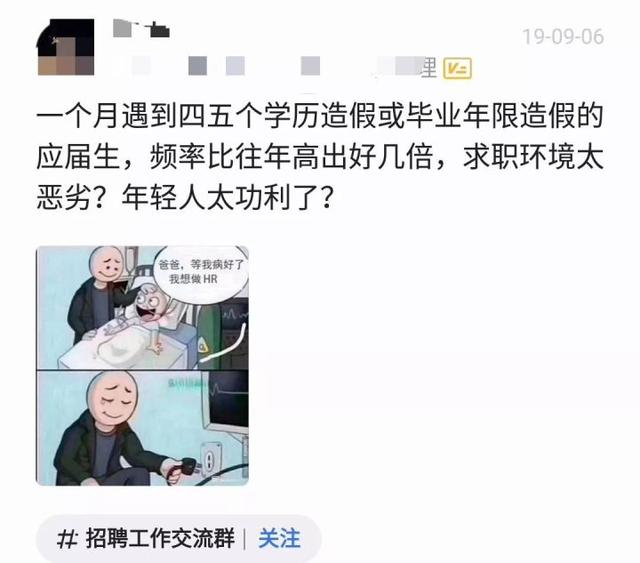
Task: Open the 招聘工作交流群 topic label
Action: click(x=160, y=539)
